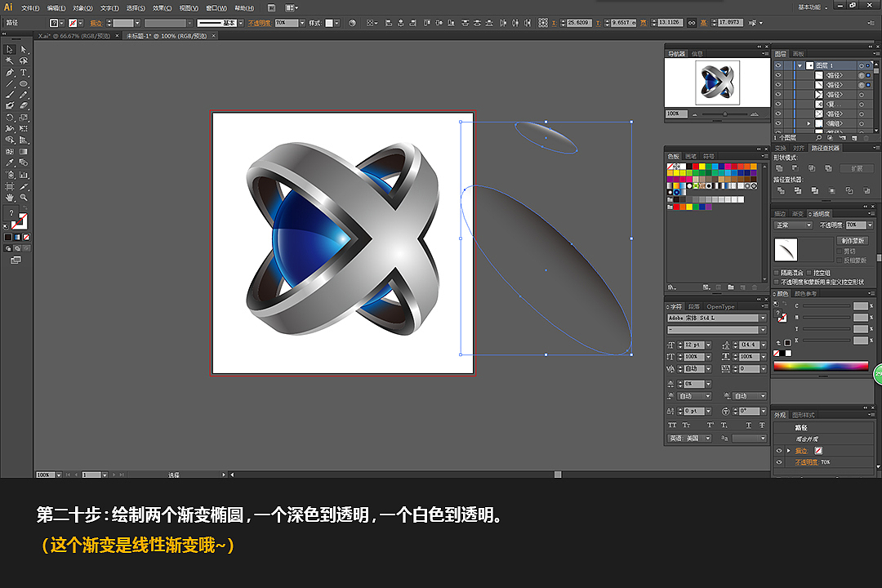This screenshot has width=882, height=588.
Task: Enable the 剪切 checkbox in Transparency panel
Action: 840,251
